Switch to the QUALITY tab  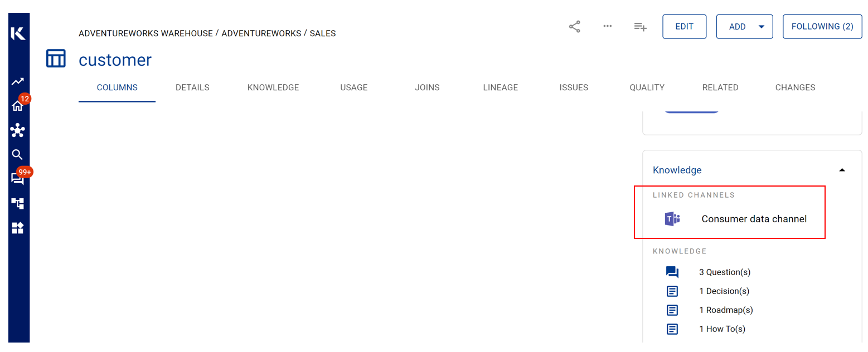click(x=647, y=87)
